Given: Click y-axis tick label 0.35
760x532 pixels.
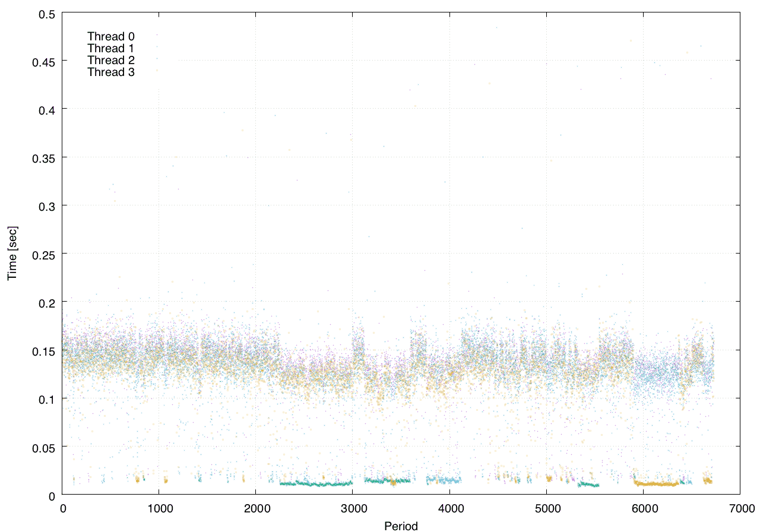Looking at the screenshot, I should 45,157.
